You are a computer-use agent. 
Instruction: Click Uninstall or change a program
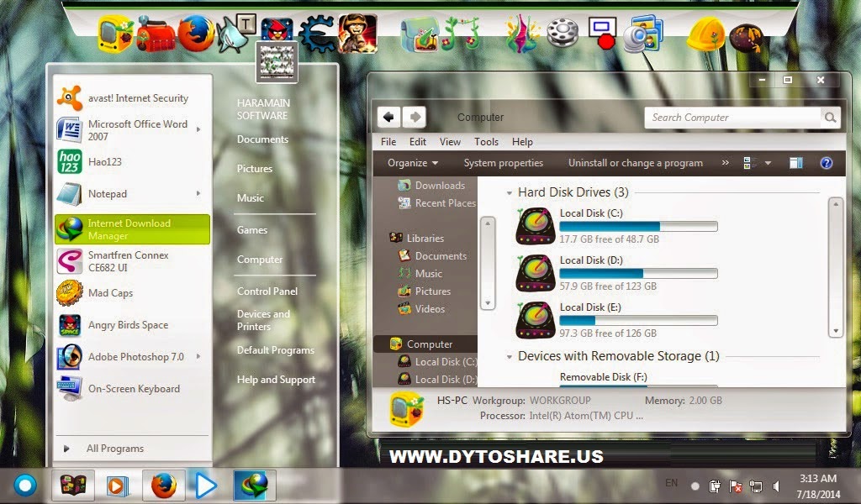tap(636, 163)
